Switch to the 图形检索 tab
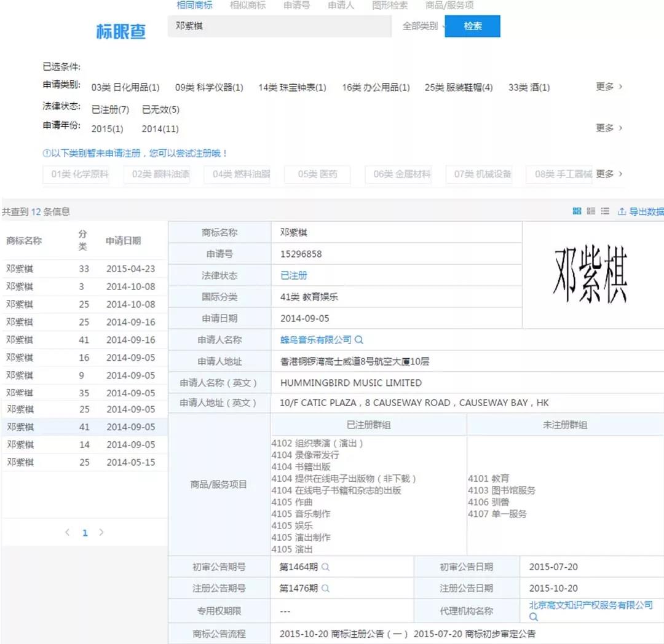The width and height of the screenshot is (664, 644). click(390, 6)
